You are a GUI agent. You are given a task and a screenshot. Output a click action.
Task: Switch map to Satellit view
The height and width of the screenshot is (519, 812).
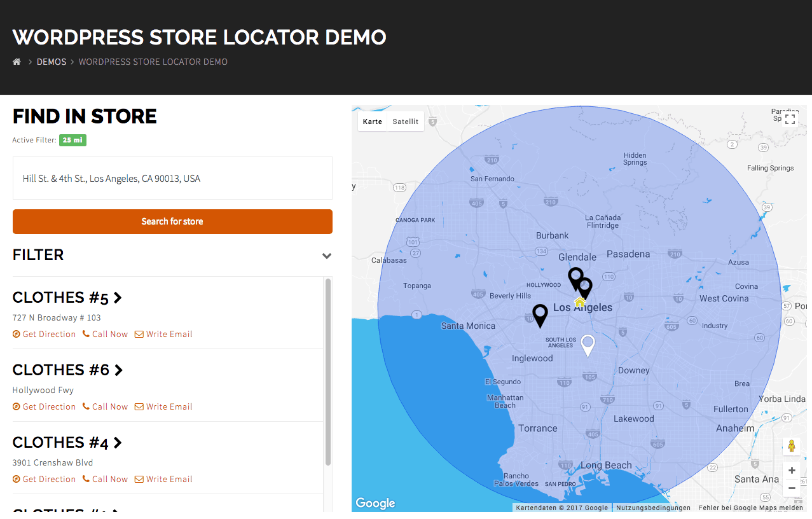tap(405, 121)
